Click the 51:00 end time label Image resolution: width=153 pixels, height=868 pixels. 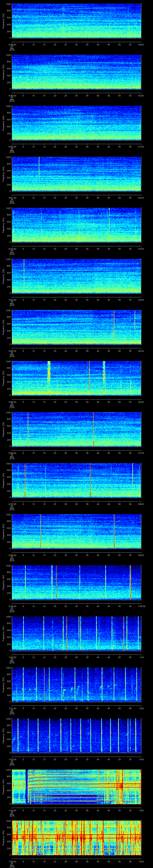click(141, 147)
